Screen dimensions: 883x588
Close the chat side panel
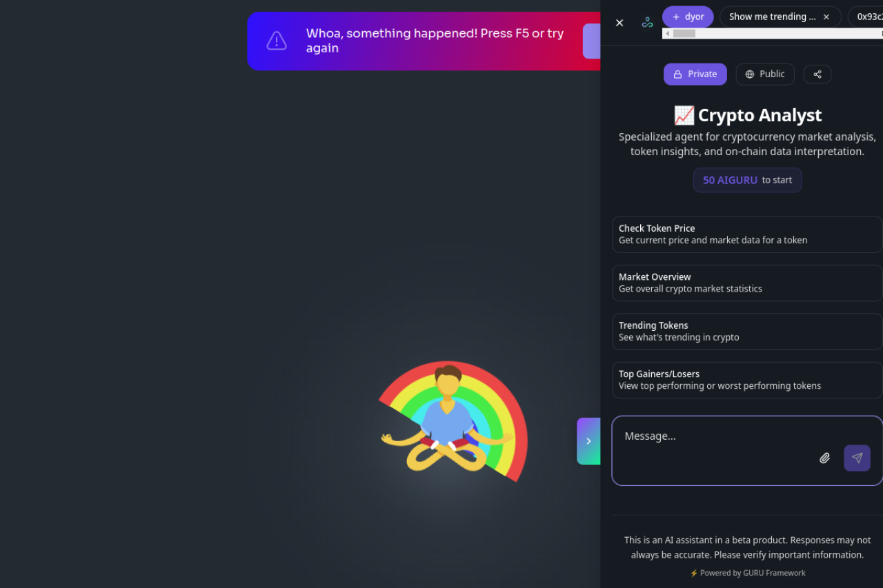point(619,23)
